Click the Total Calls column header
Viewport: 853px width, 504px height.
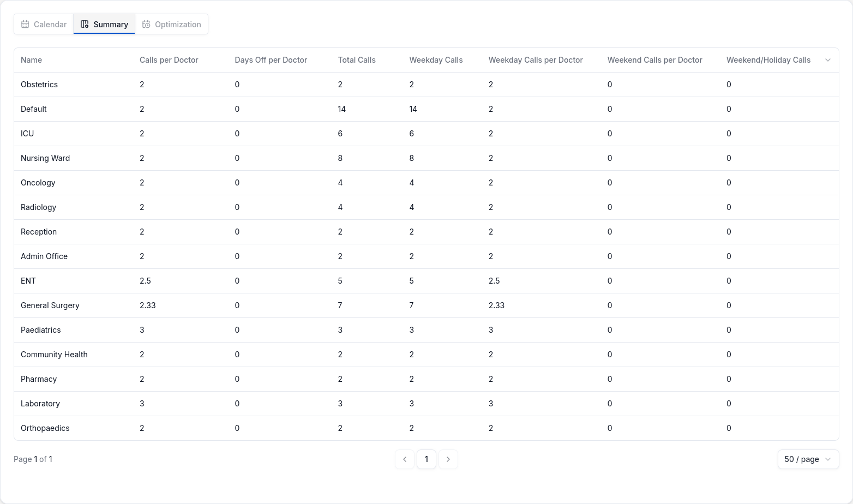coord(357,60)
